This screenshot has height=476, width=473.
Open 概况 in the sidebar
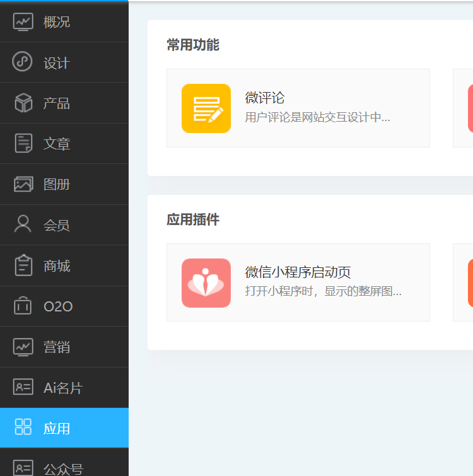(x=64, y=21)
